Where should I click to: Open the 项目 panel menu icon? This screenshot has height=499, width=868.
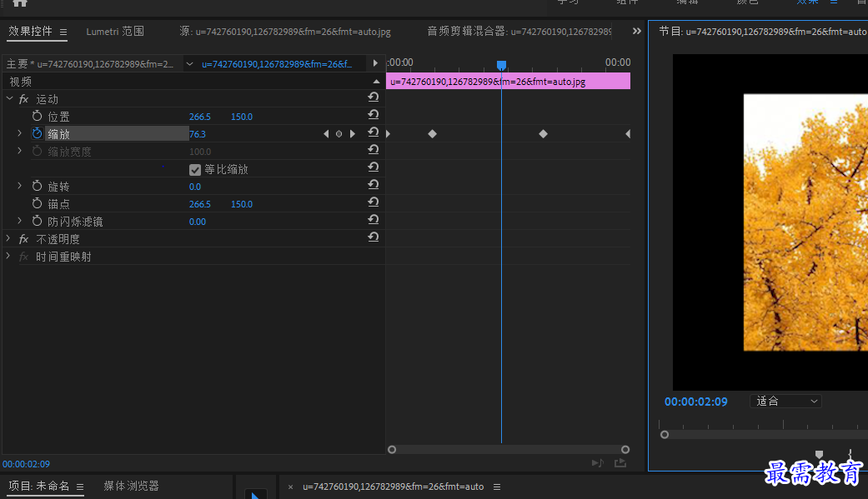[80, 487]
